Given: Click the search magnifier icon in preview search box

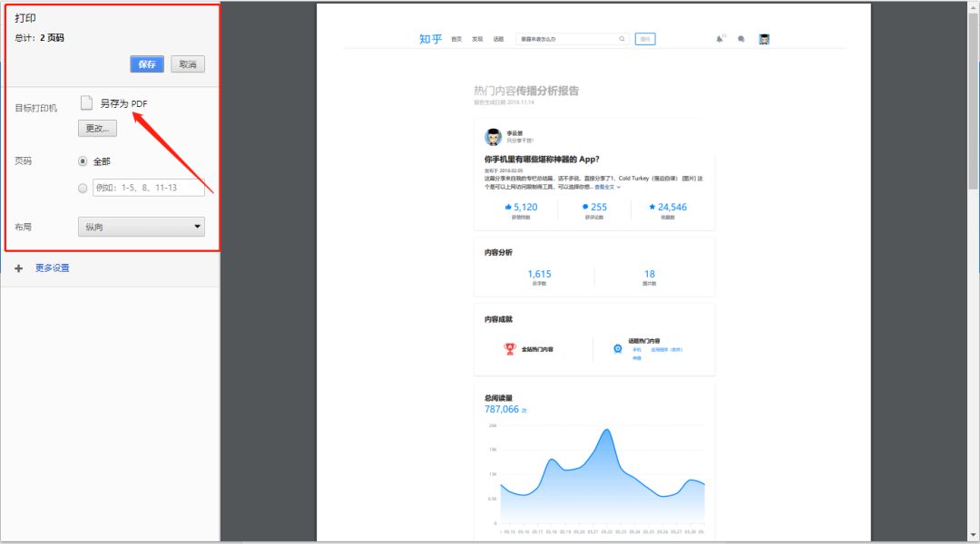Looking at the screenshot, I should coord(622,39).
